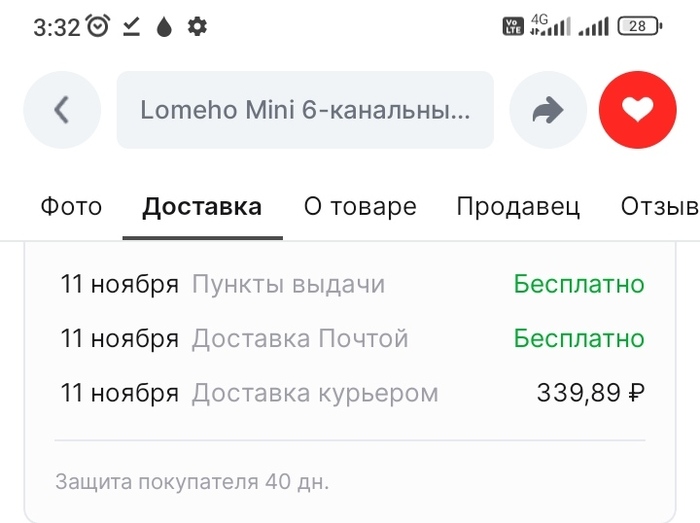Screen dimensions: 700x523
Task: Open Защита покупателя 40 дн. info
Action: pos(192,481)
